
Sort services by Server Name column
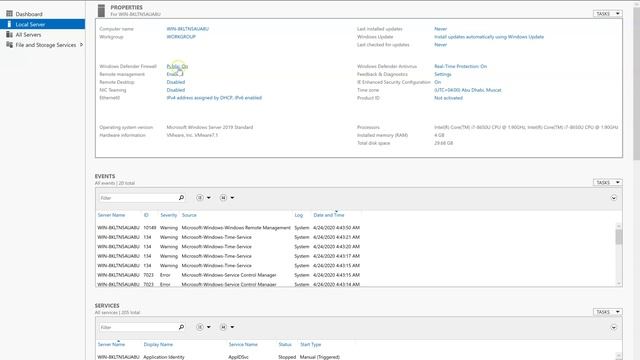[x=111, y=344]
